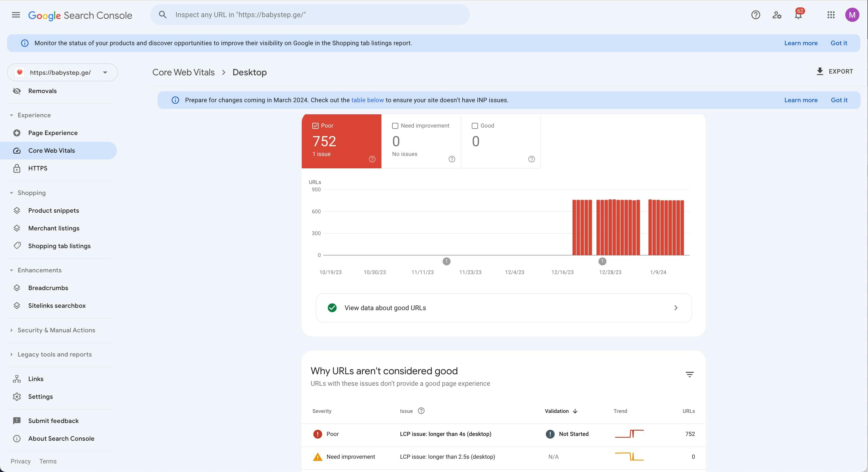Screen dimensions: 868x472
Task: Click the 'table below' link
Action: pyautogui.click(x=367, y=100)
